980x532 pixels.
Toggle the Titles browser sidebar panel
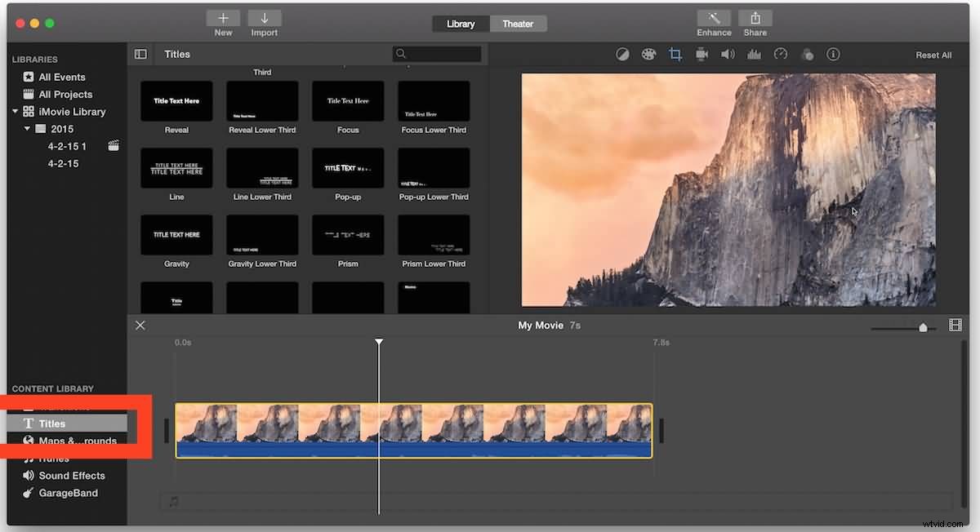pos(140,54)
